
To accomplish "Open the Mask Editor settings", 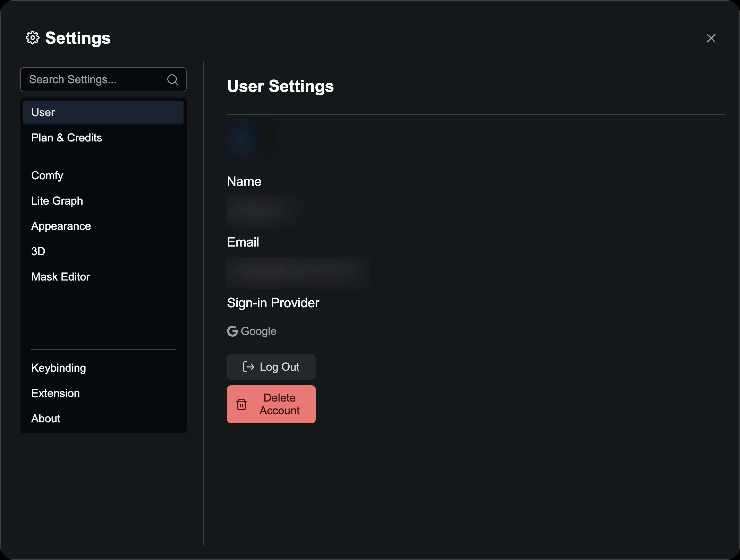I will point(61,277).
